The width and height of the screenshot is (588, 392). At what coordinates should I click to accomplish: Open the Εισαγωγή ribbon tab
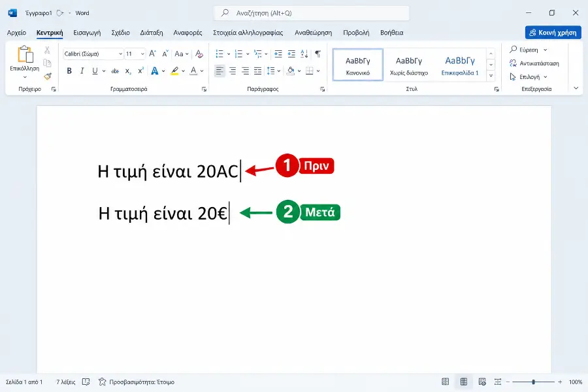tap(87, 33)
